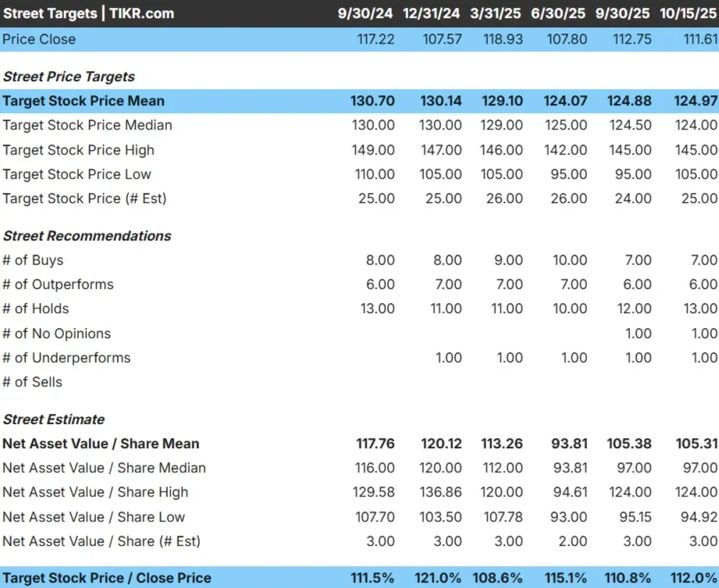Select the Target Stock Price Median label
This screenshot has height=588, width=719.
click(x=88, y=125)
